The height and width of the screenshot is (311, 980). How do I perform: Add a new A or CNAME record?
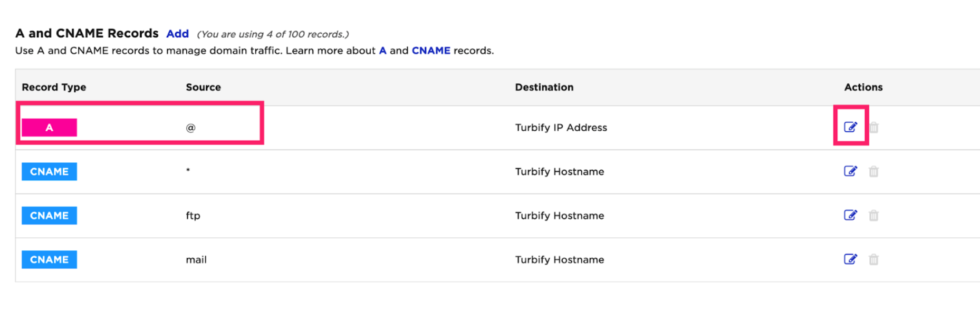pyautogui.click(x=177, y=34)
